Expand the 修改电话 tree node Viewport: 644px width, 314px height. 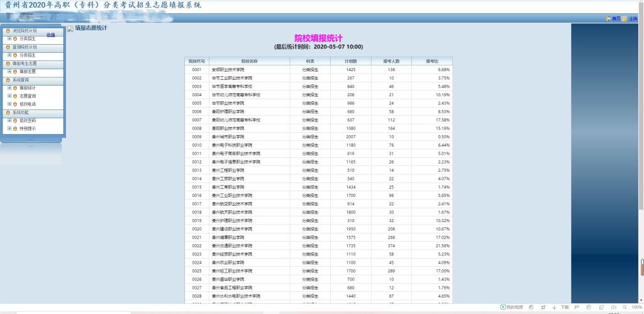tap(9, 104)
